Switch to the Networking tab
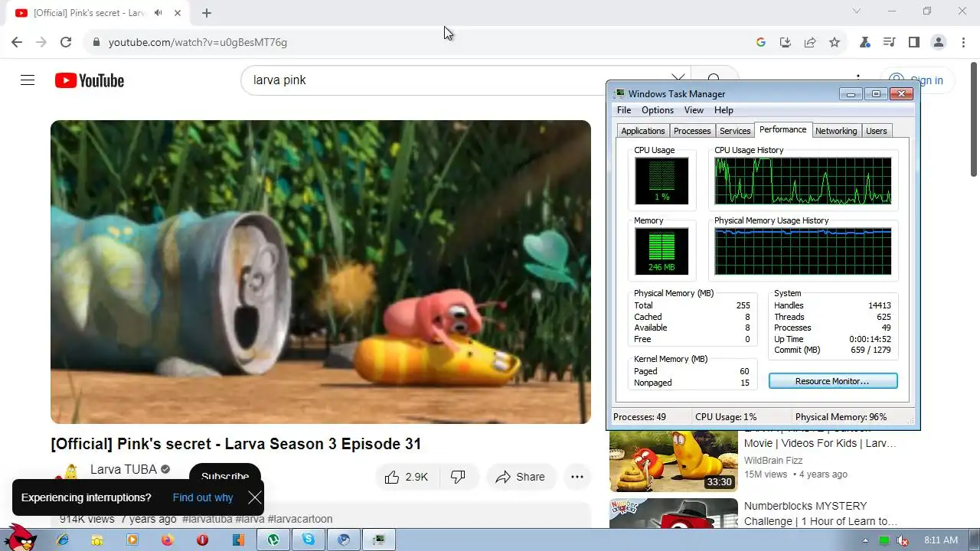980x551 pixels. click(836, 131)
